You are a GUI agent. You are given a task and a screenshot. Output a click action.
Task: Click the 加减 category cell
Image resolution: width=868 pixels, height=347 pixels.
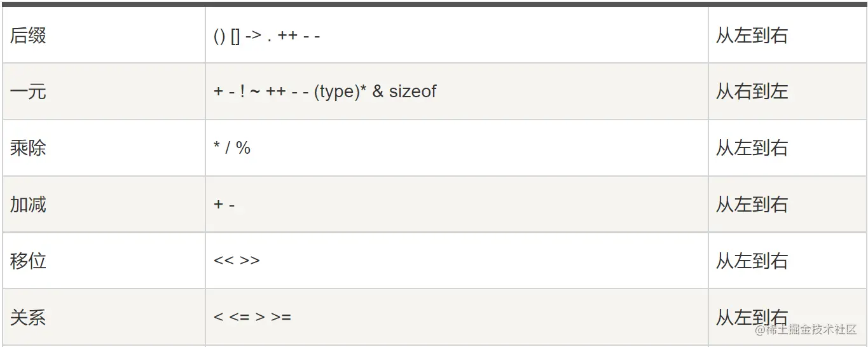pyautogui.click(x=29, y=205)
